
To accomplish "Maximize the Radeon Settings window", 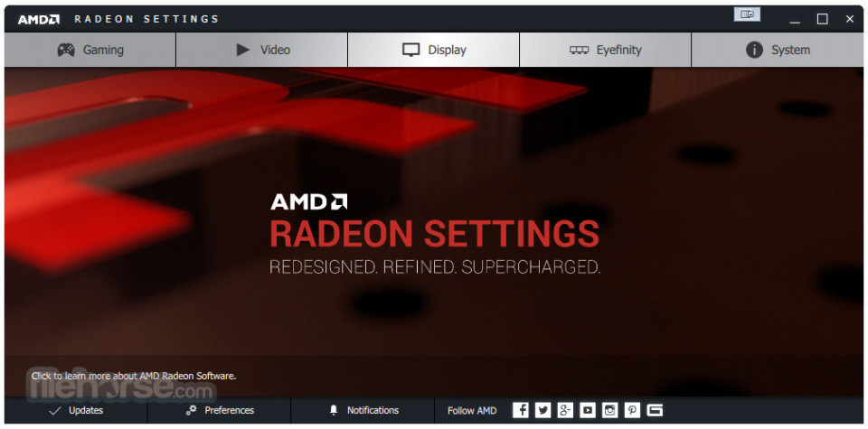I will pyautogui.click(x=823, y=19).
